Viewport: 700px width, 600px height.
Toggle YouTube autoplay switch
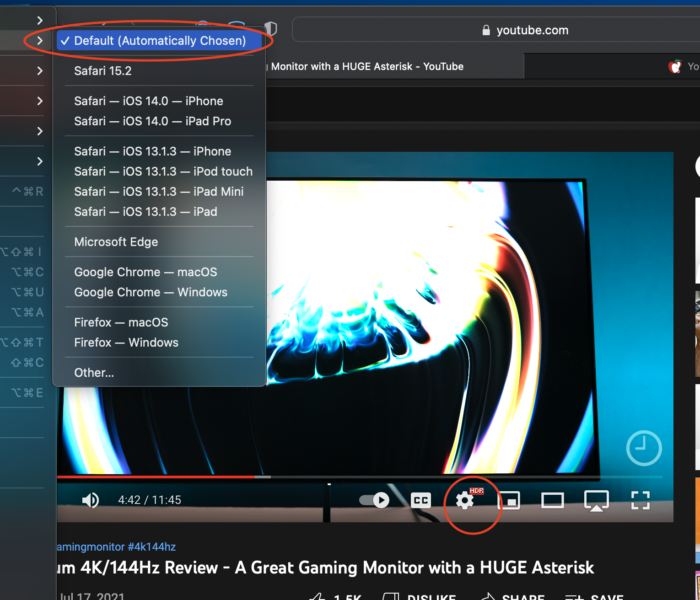pos(374,500)
